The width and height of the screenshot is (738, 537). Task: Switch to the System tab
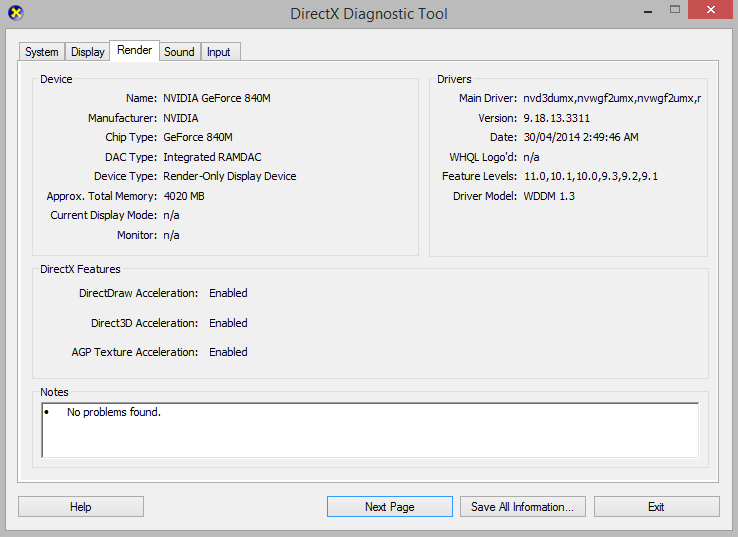42,52
